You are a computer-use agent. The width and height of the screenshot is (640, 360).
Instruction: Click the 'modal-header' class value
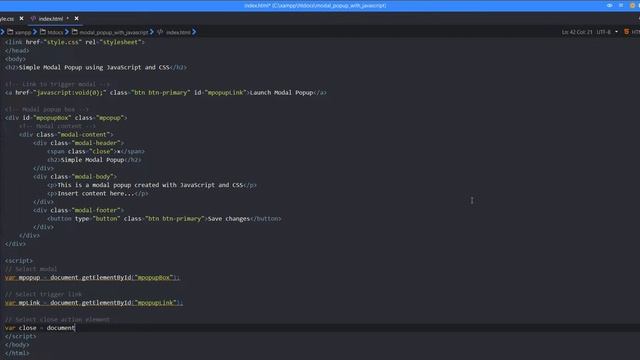pyautogui.click(x=96, y=143)
